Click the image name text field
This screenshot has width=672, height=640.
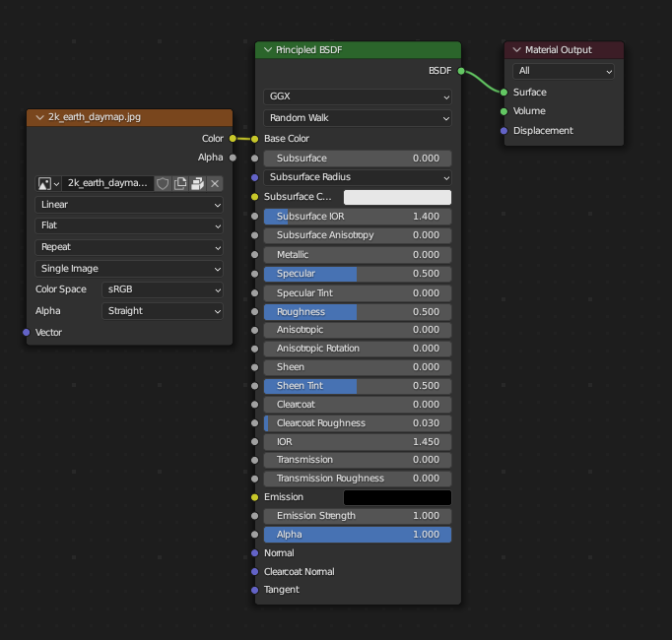point(107,183)
